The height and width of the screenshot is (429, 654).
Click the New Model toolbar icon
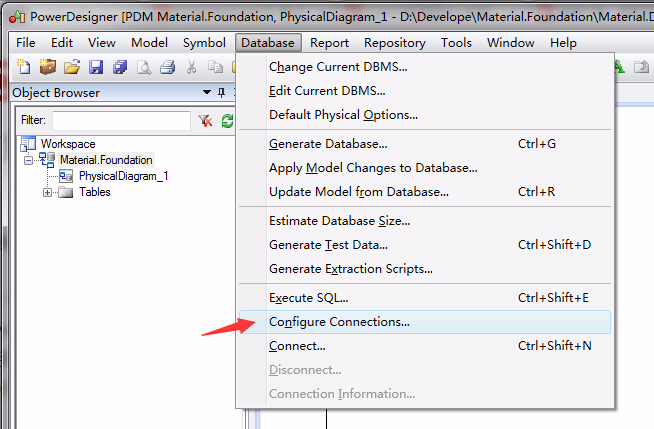24,67
